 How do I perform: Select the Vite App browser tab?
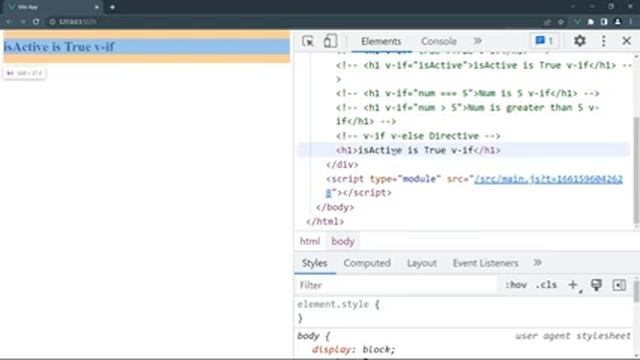[x=53, y=7]
